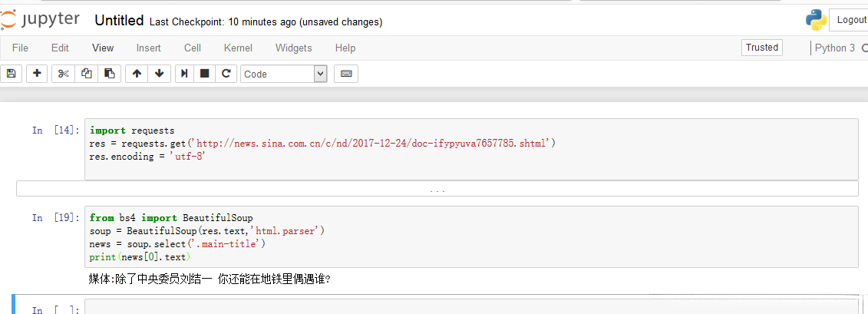
Task: Copy the selected cell
Action: pyautogui.click(x=86, y=74)
